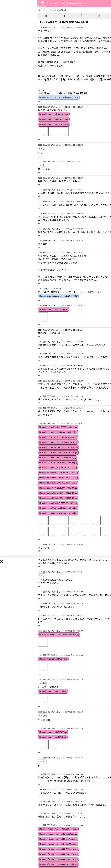Viewport: 111px width, 868px height.
Task: Click the reply arrow under post 0014
Action: point(39,337)
